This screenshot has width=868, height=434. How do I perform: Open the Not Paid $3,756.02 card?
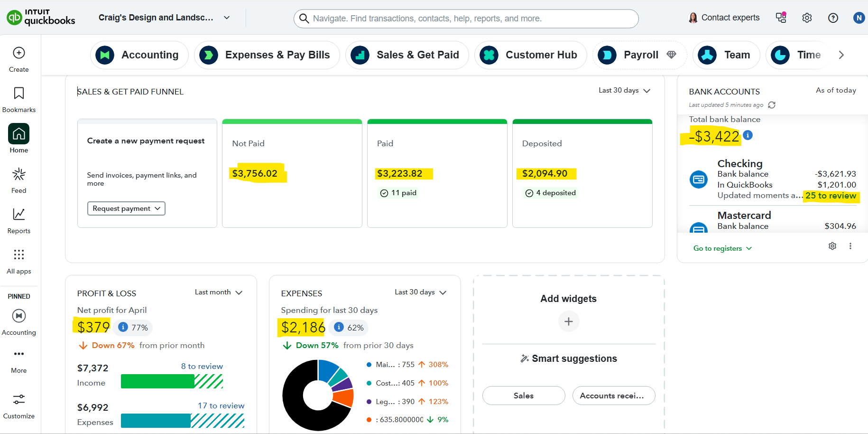point(292,173)
